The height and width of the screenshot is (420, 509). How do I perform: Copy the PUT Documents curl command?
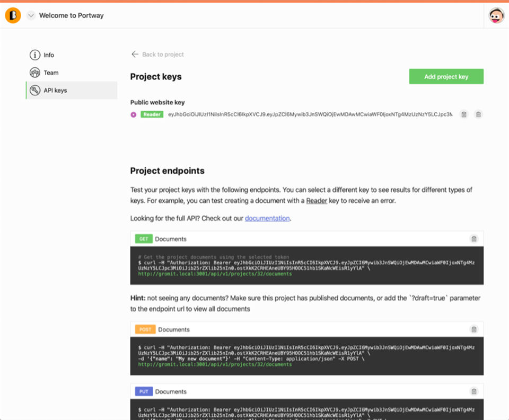pyautogui.click(x=474, y=391)
